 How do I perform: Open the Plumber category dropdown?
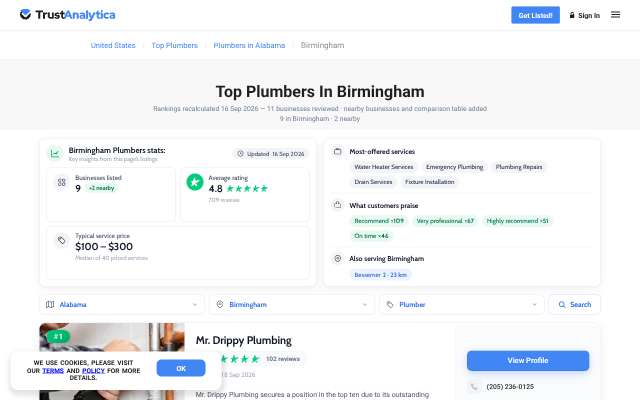462,304
